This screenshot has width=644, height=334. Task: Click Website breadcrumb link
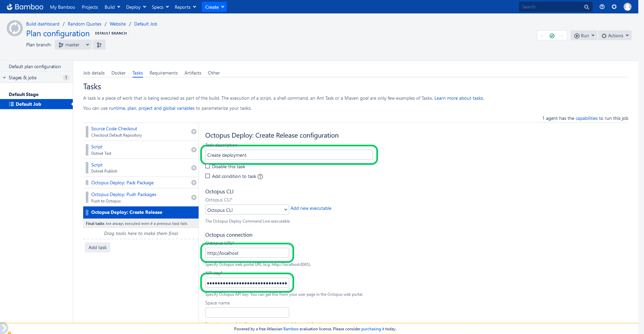118,24
